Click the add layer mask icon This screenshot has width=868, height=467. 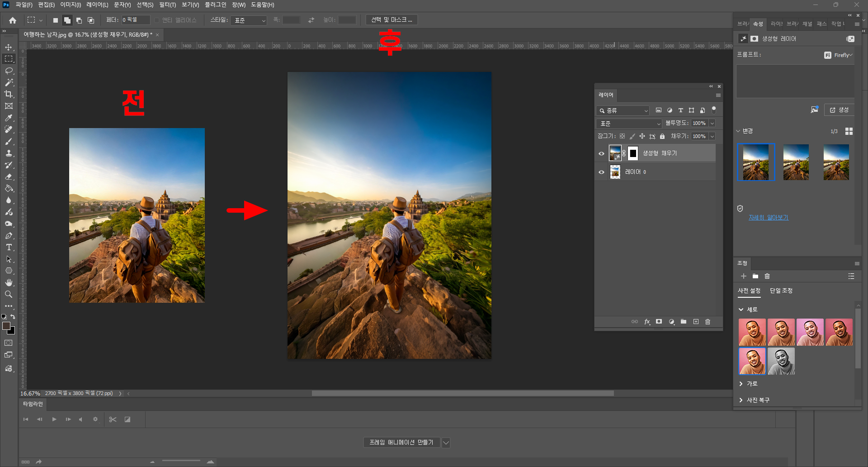(659, 322)
